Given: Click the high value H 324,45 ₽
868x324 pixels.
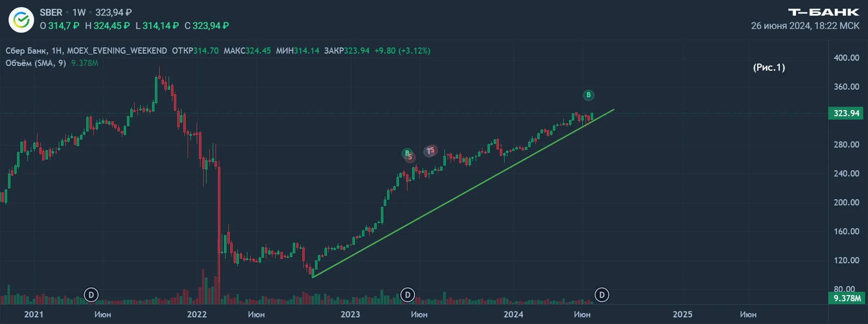Looking at the screenshot, I should click(x=107, y=26).
